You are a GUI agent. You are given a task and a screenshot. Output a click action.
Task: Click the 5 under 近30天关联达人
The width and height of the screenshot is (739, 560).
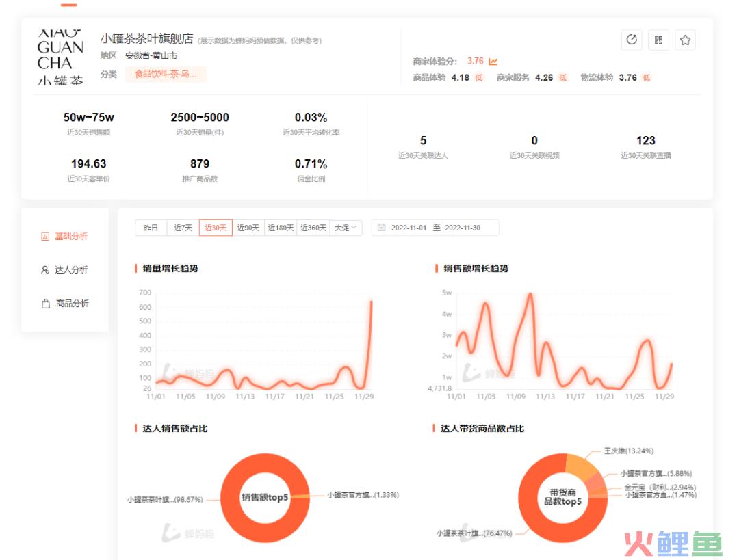tap(424, 141)
